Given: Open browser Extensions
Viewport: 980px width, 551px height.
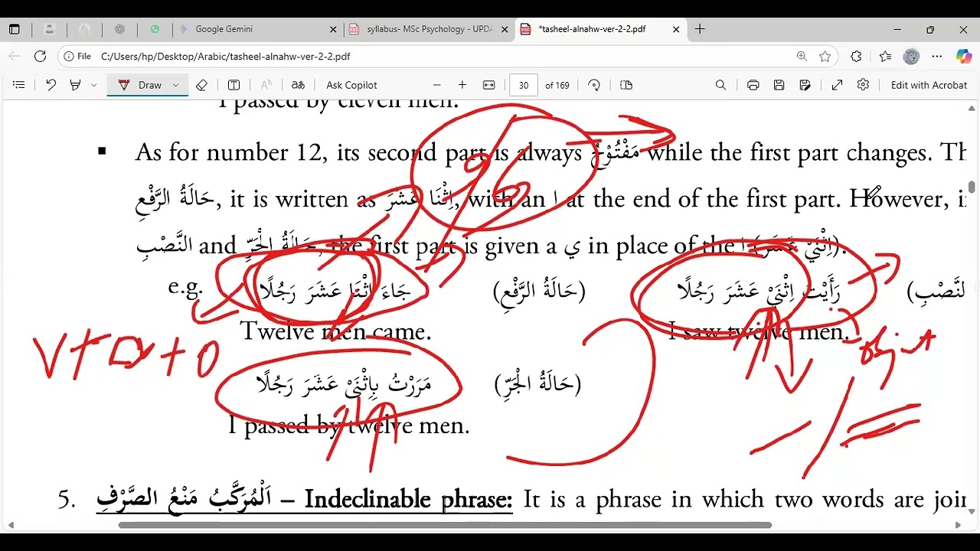Looking at the screenshot, I should [856, 56].
